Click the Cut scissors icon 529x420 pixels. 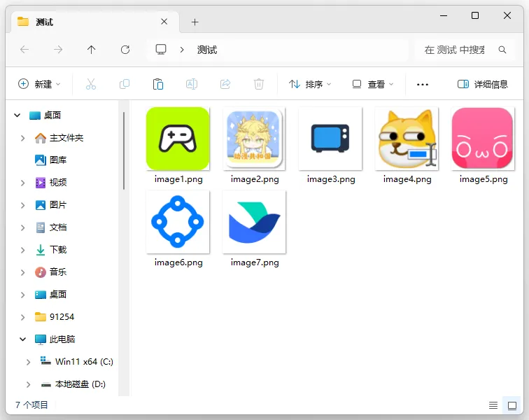[x=91, y=84]
